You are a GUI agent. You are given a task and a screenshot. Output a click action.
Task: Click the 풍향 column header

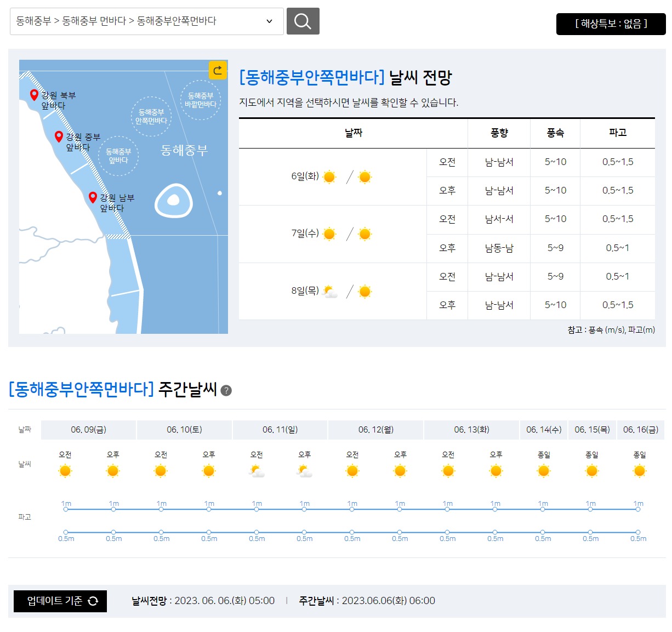point(499,133)
